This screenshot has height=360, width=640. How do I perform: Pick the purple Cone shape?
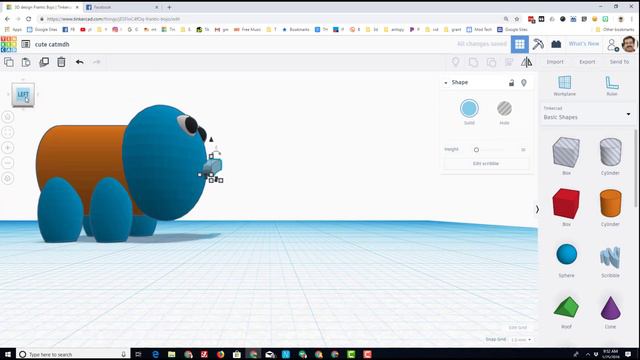coord(611,308)
